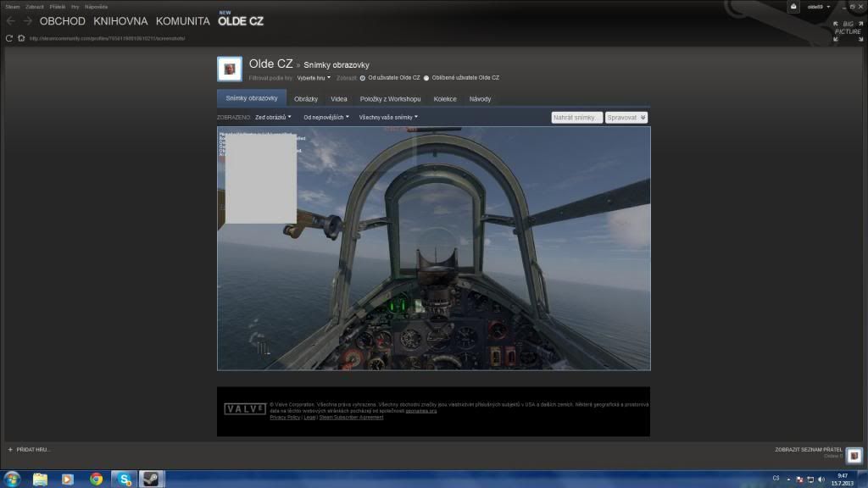Open the Steam menu

coord(12,7)
